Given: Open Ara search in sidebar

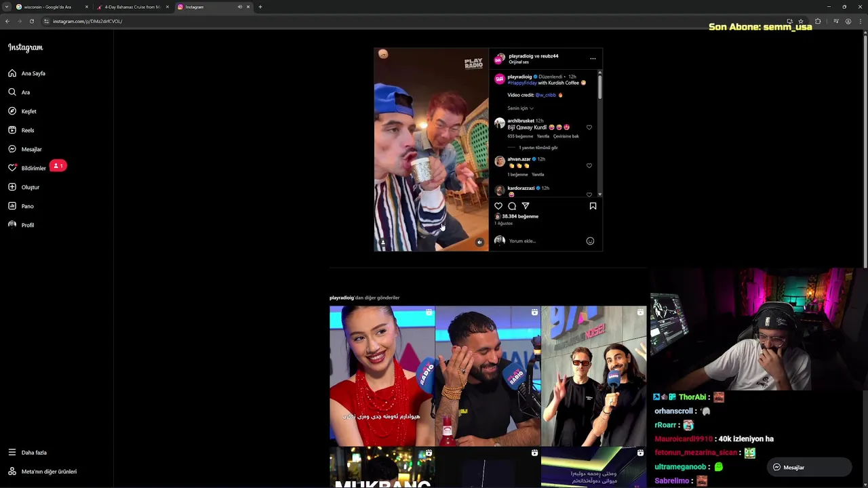Looking at the screenshot, I should (20, 92).
